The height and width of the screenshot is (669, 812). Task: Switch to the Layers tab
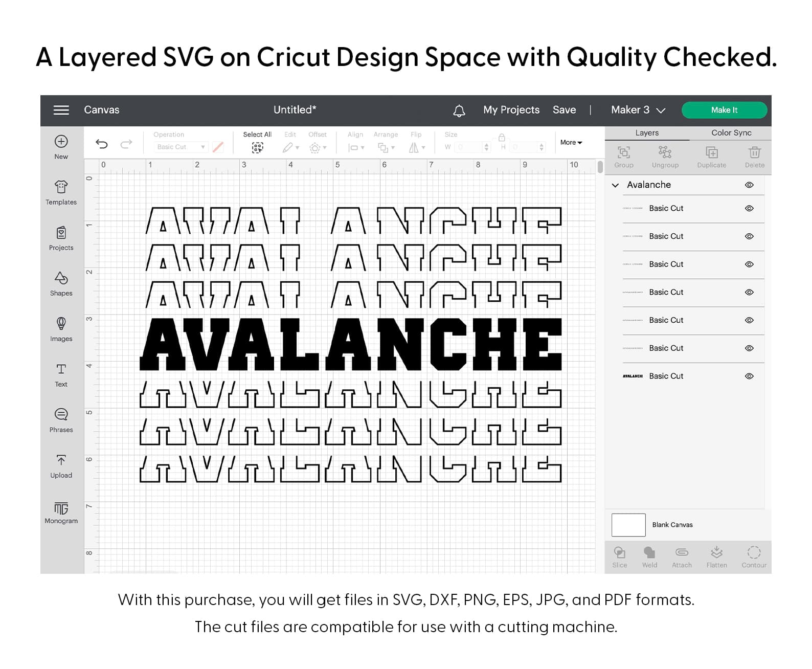(647, 133)
